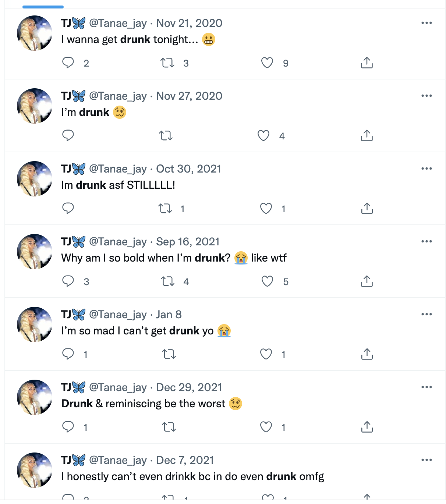446x504 pixels.
Task: Retweet the Jan 8 tweet
Action: point(169,354)
